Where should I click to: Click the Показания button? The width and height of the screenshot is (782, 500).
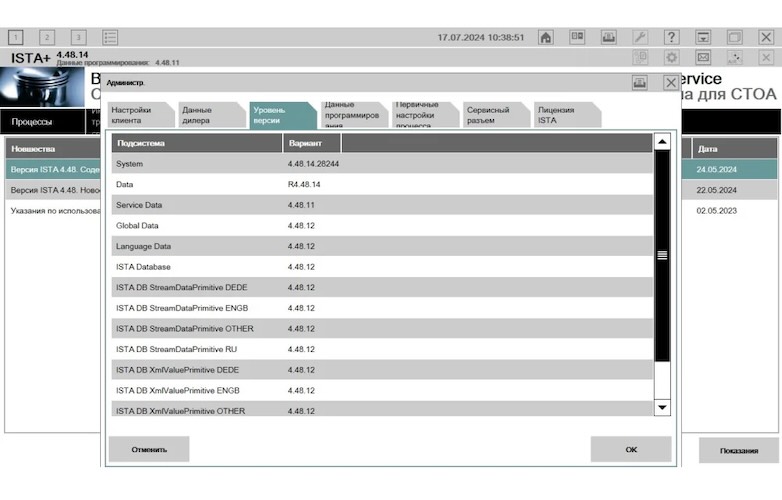pyautogui.click(x=738, y=451)
